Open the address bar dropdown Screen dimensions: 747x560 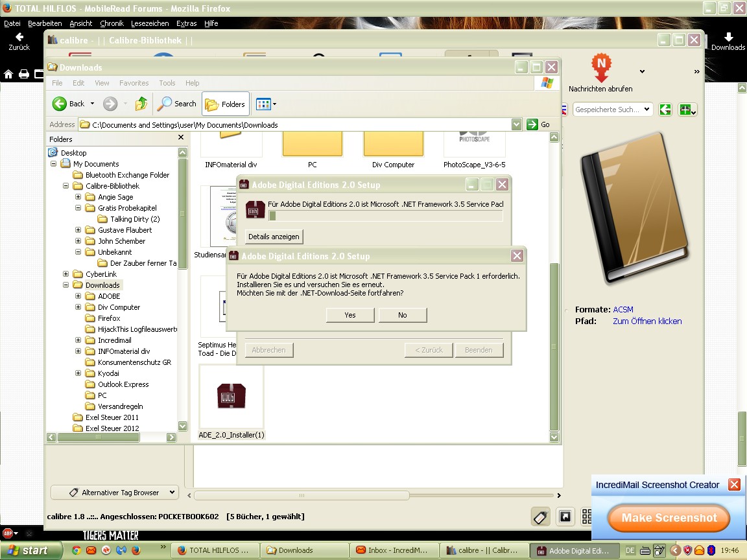516,124
